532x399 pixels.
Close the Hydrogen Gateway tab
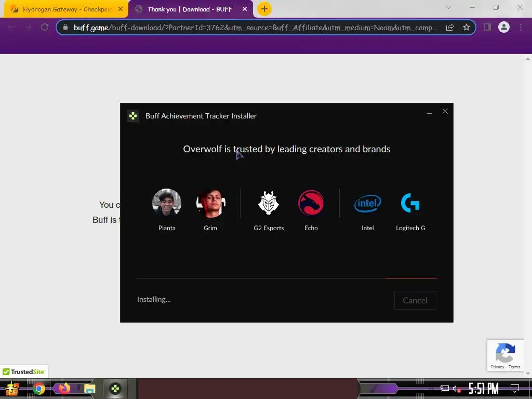[x=121, y=9]
